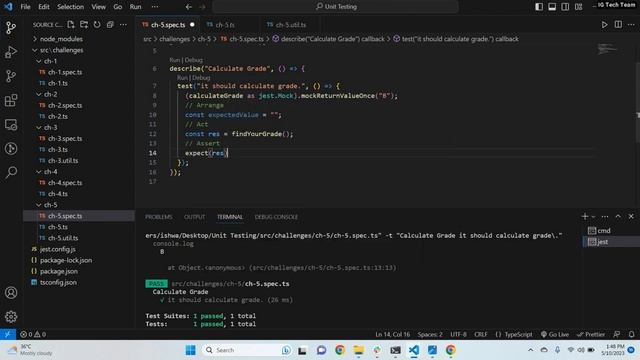
Task: Create a new terminal with plus icon
Action: pos(585,216)
